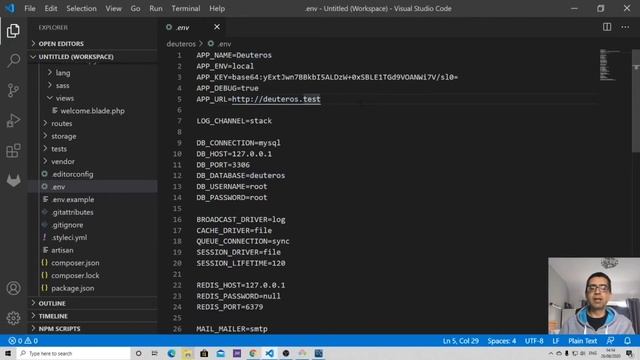640x360 pixels.
Task: Open the Explorer view in activity bar
Action: [13, 31]
